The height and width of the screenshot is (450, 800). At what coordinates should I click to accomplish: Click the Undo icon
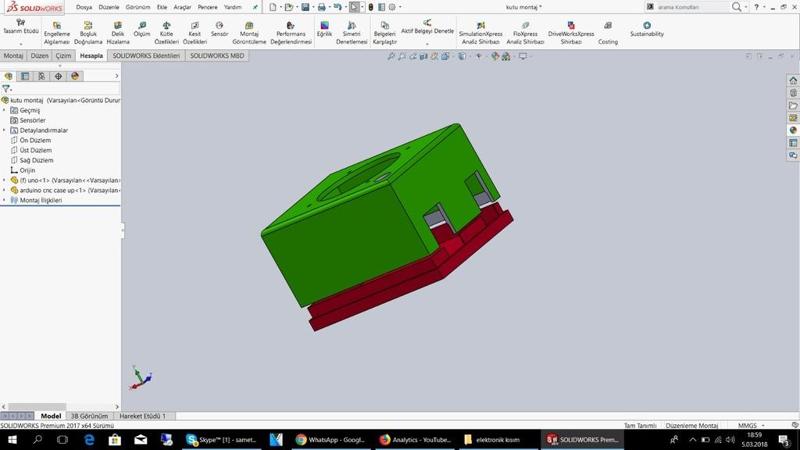click(337, 7)
